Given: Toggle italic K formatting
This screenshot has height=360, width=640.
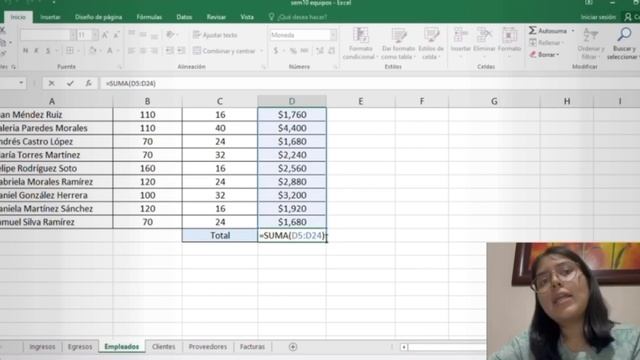Looking at the screenshot, I should click(x=36, y=51).
